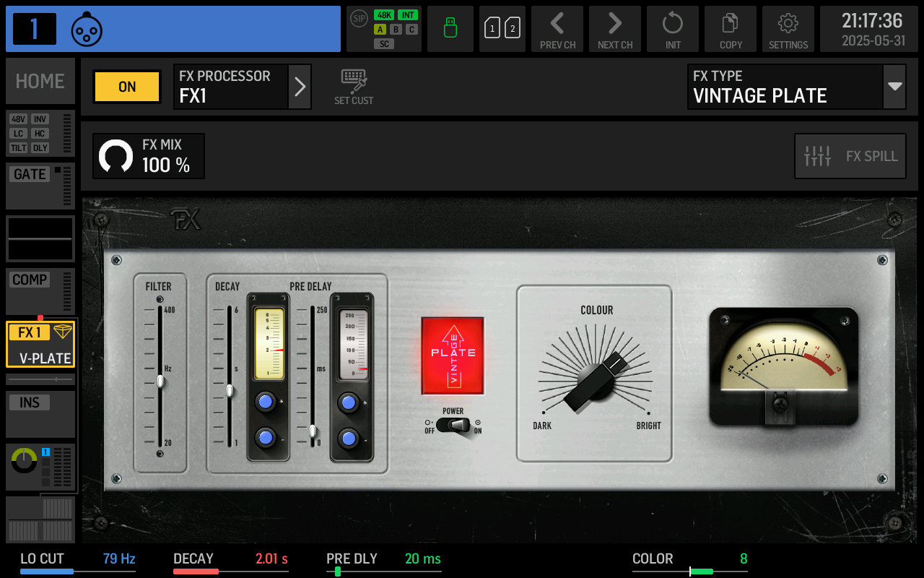
Task: Click the USB drive icon
Action: (450, 29)
